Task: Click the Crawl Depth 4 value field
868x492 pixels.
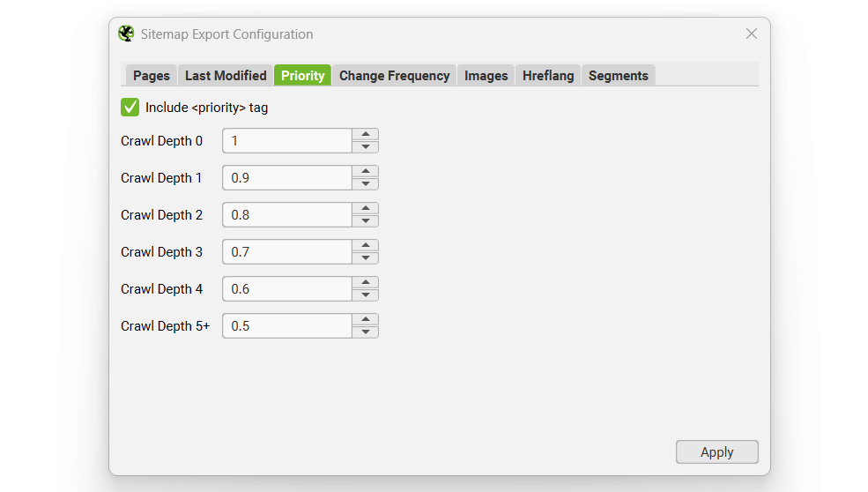Action: [286, 288]
